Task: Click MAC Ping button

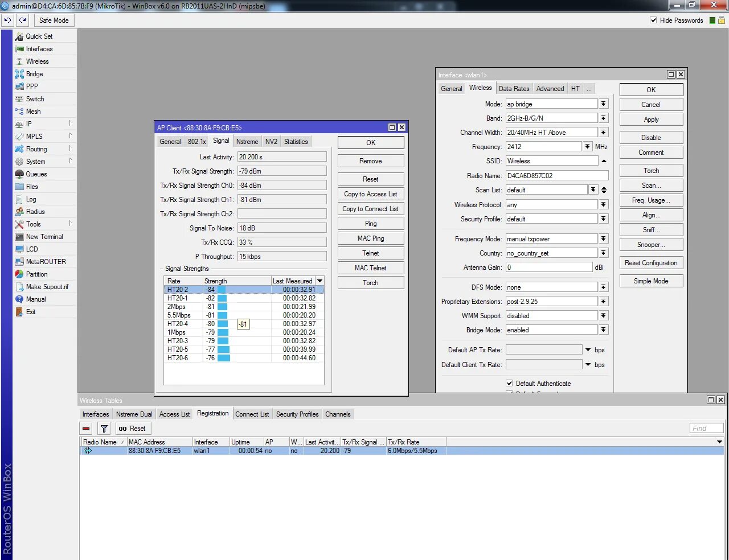Action: pyautogui.click(x=371, y=238)
